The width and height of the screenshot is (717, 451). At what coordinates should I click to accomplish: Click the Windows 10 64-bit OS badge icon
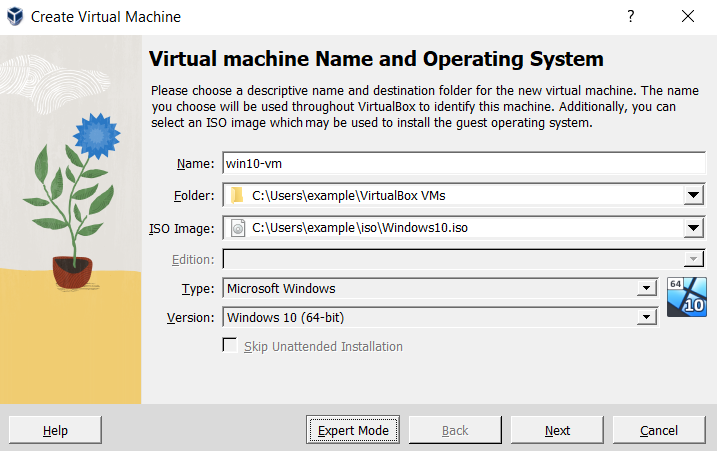686,298
